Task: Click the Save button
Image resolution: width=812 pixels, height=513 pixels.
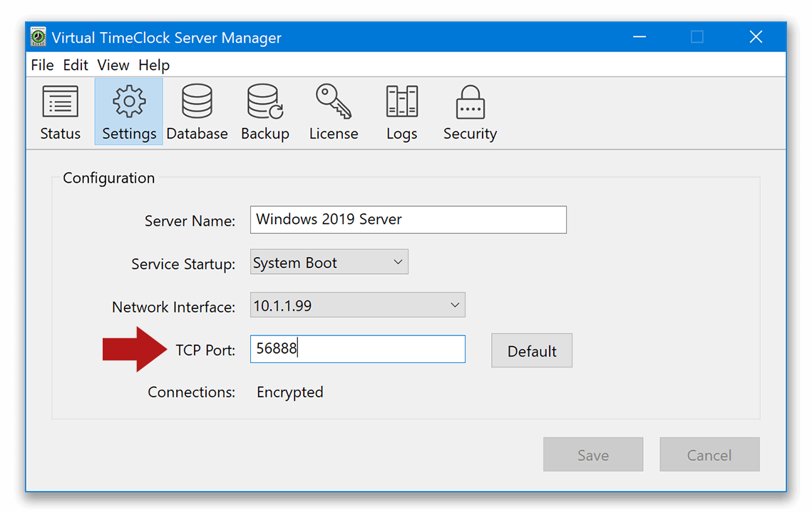Action: [x=593, y=455]
